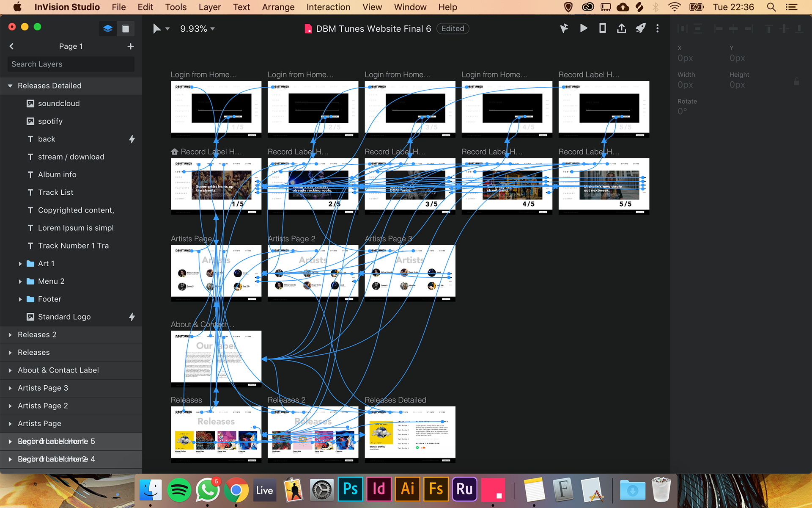Viewport: 812px width, 508px height.
Task: Click the Publish rocket icon
Action: pos(641,28)
